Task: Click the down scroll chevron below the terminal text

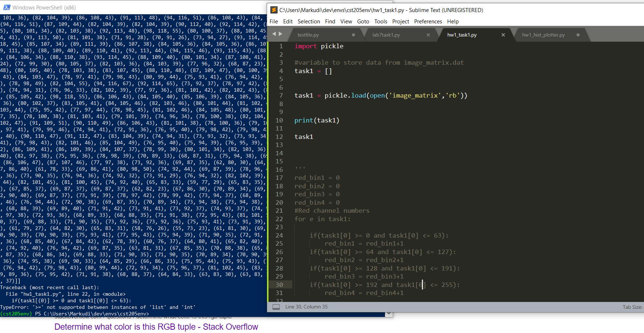Action: tap(389, 313)
